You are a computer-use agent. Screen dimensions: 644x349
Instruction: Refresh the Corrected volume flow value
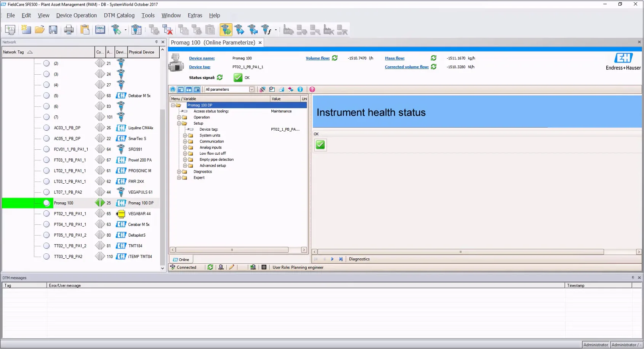pyautogui.click(x=434, y=67)
